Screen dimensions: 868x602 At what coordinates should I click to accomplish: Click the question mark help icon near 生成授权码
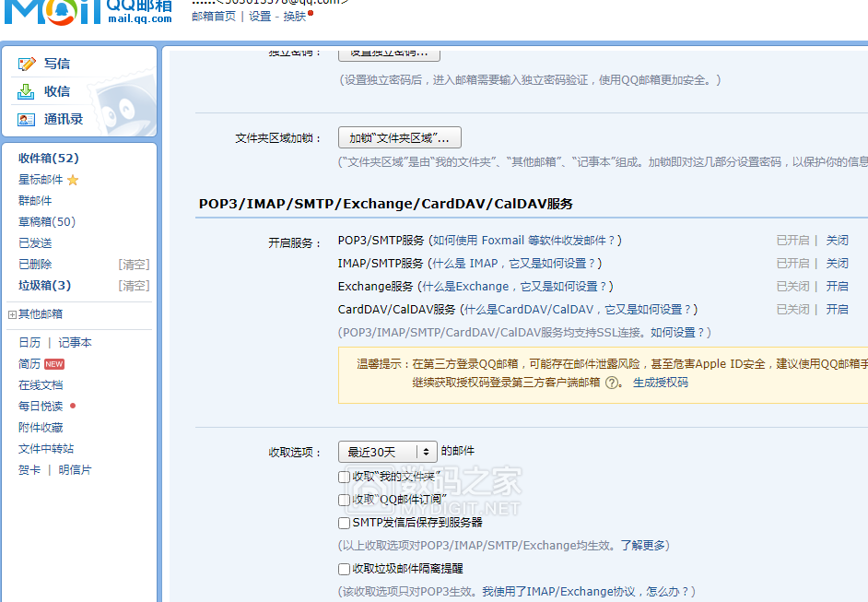tap(612, 383)
